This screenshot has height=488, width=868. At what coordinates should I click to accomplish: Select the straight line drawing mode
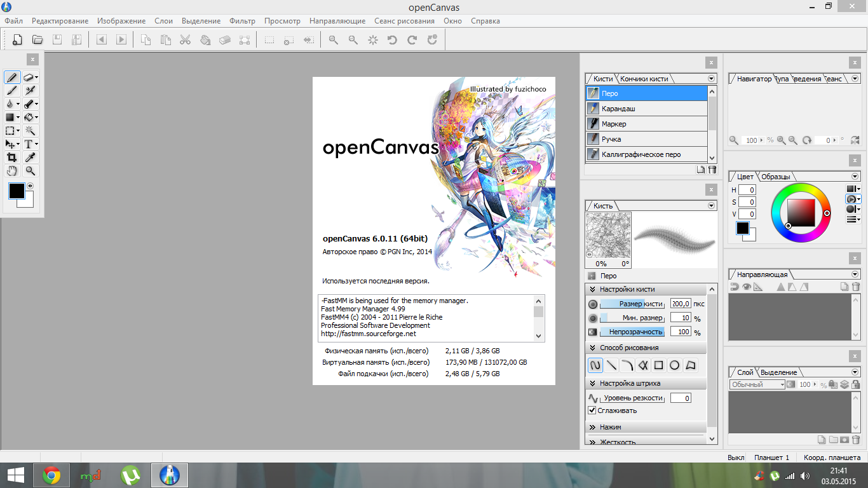[x=611, y=365]
